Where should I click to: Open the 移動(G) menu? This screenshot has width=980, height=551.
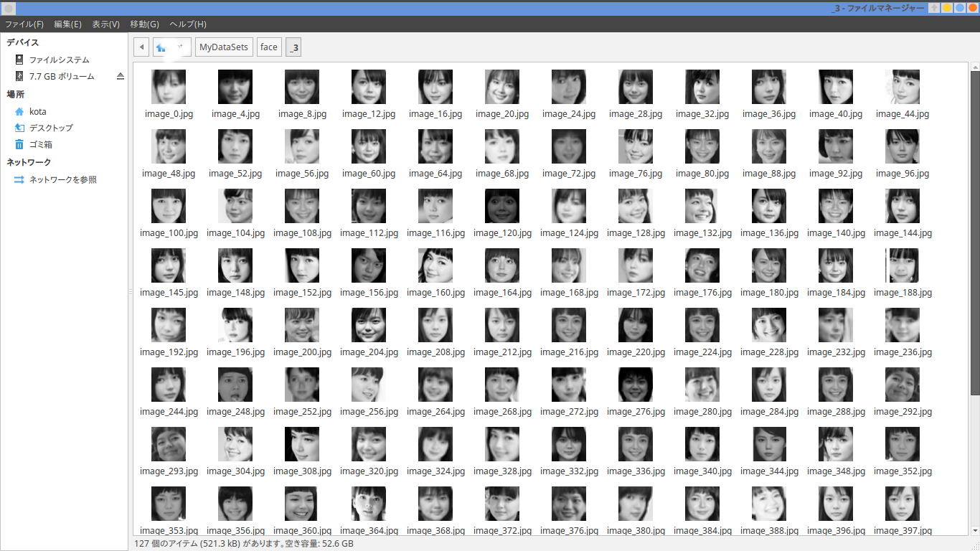[143, 24]
